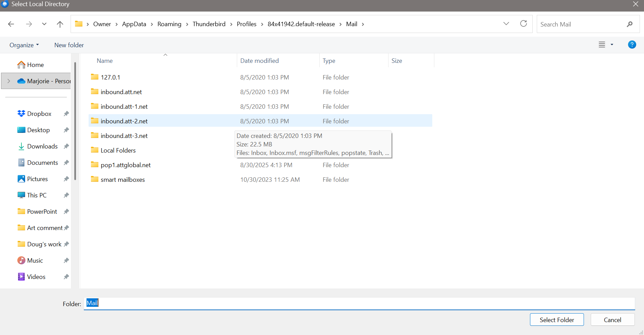Open the view options dropdown arrow
Screen dimensions: 644x335
point(612,45)
